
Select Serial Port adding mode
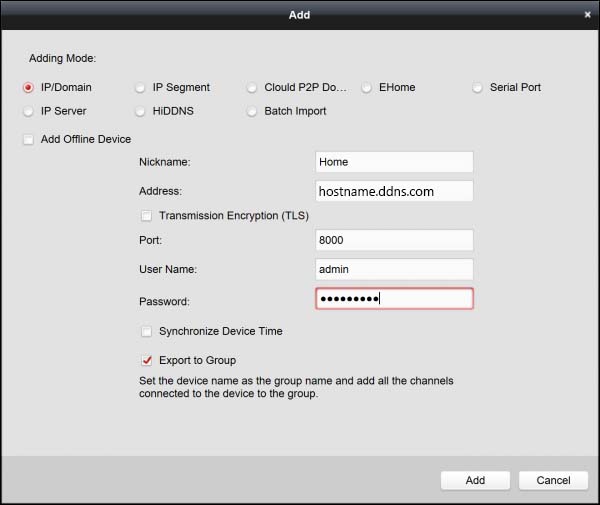click(x=478, y=88)
